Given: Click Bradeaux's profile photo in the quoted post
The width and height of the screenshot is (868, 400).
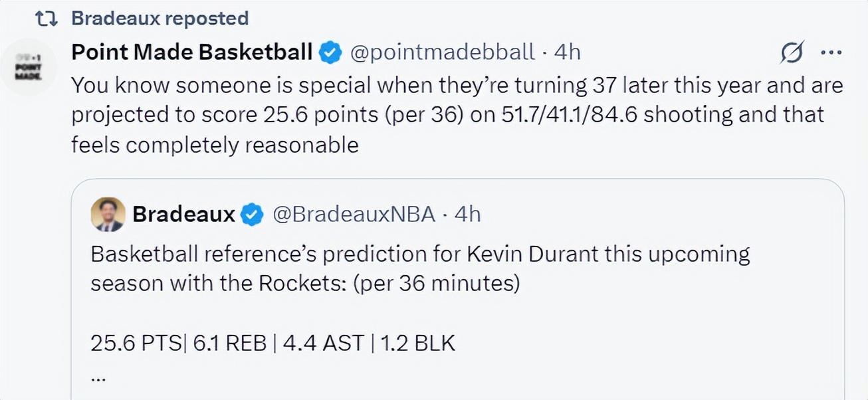Looking at the screenshot, I should (108, 214).
